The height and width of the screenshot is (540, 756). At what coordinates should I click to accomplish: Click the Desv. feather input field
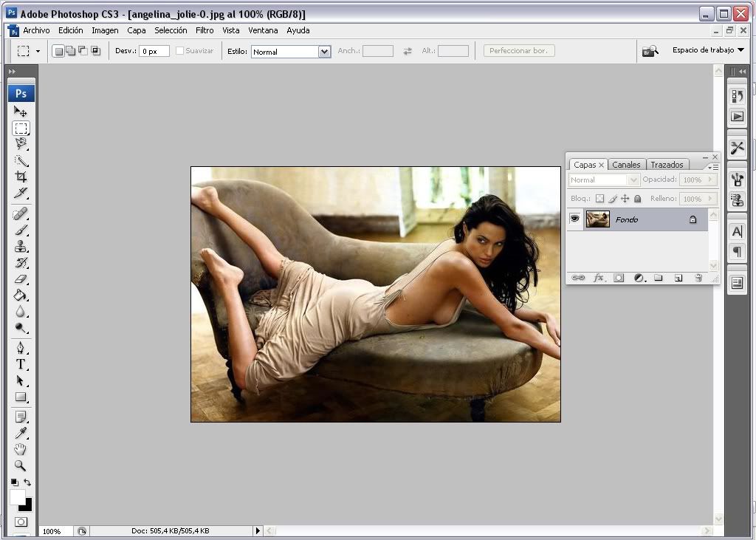click(x=154, y=51)
